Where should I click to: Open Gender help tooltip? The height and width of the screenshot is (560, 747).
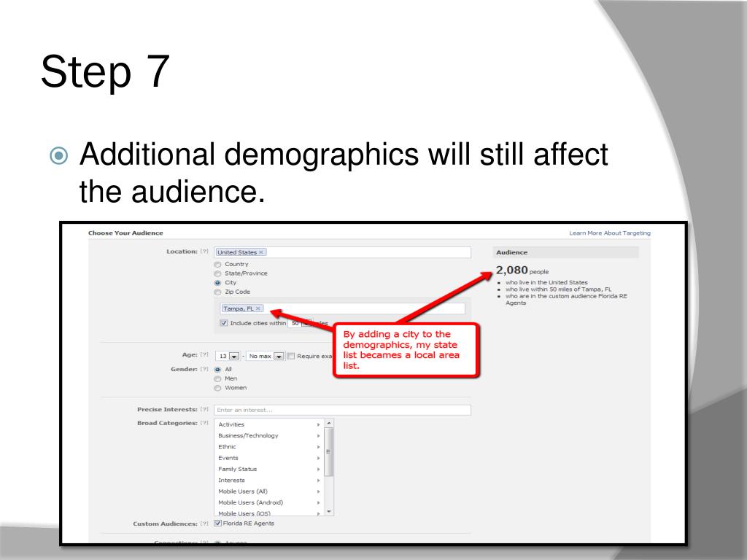pyautogui.click(x=204, y=369)
